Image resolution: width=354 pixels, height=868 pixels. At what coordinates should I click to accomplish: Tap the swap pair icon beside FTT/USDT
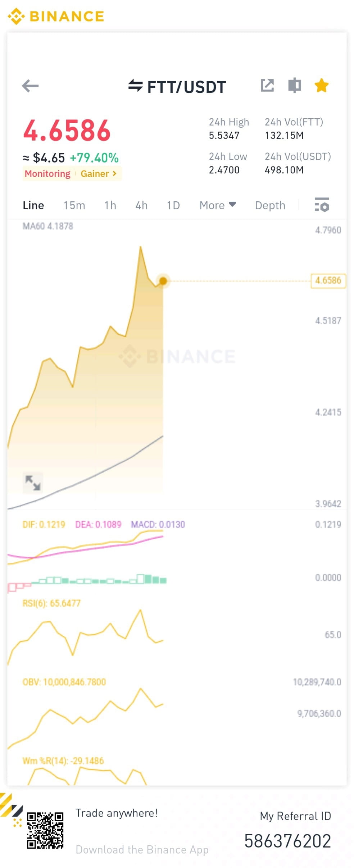(x=136, y=86)
